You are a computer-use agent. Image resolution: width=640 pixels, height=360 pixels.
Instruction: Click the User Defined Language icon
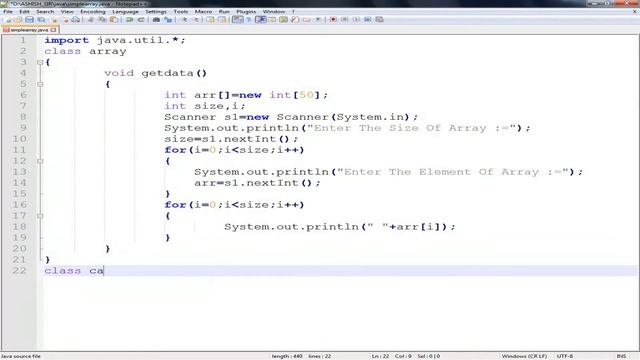point(271,20)
